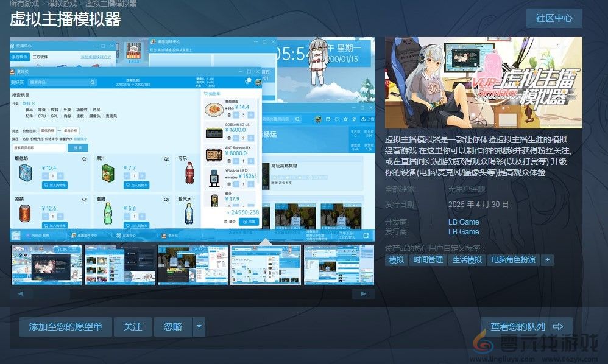Click the user avatar icon beside the chat bubble
The image size is (608, 364).
point(258,83)
